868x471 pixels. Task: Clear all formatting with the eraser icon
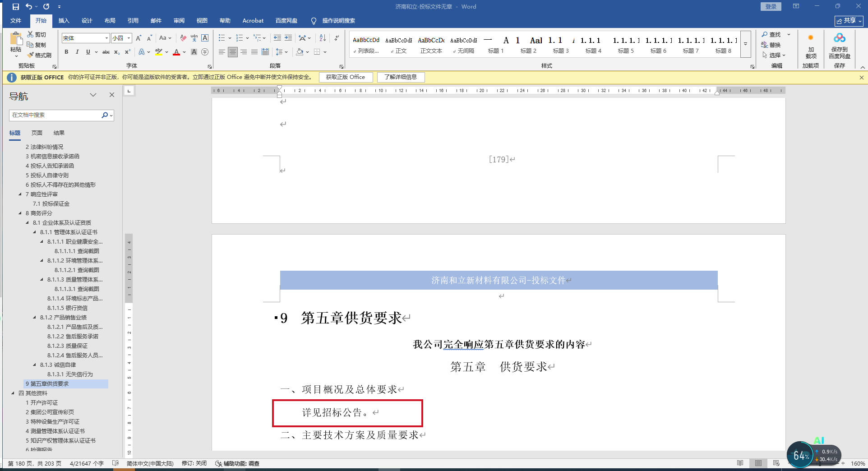coord(183,38)
